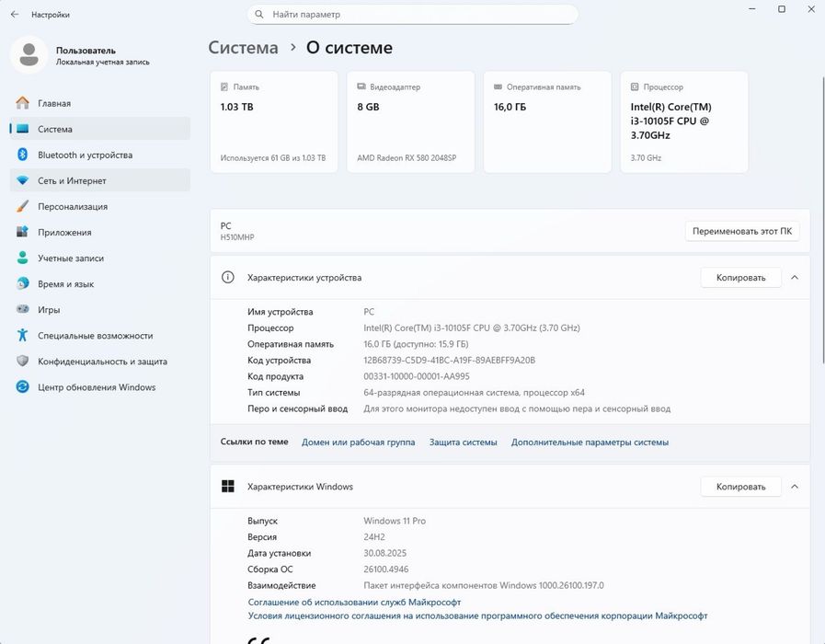Copy Windows specifications with Копировать
Screen dimensions: 825x644
[740, 487]
